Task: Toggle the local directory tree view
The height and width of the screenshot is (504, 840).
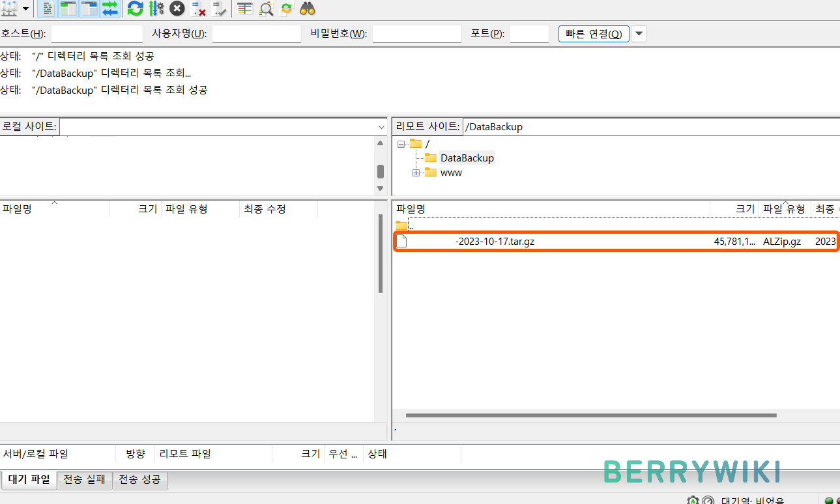Action: 68,8
